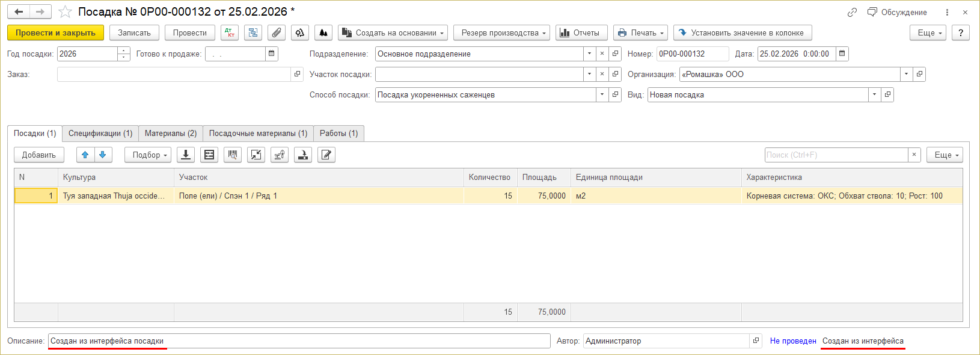Move row up with blue arrow
The height and width of the screenshot is (355, 980).
pyautogui.click(x=85, y=155)
